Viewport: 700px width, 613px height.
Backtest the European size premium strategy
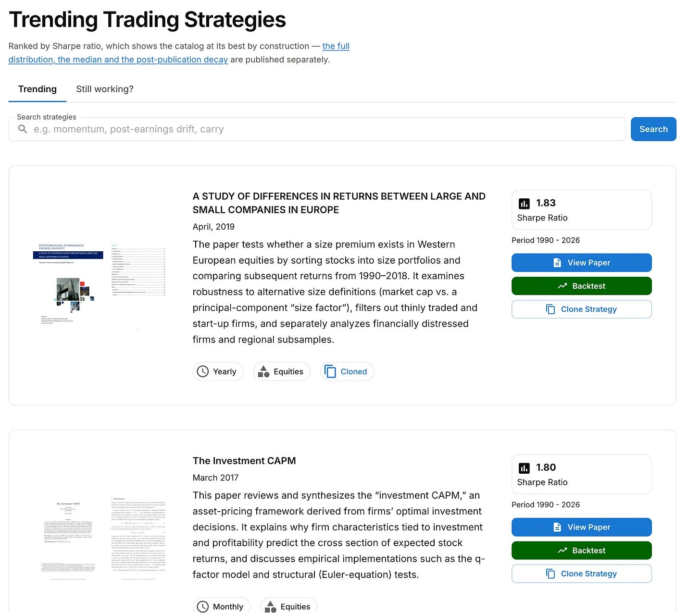click(x=582, y=286)
